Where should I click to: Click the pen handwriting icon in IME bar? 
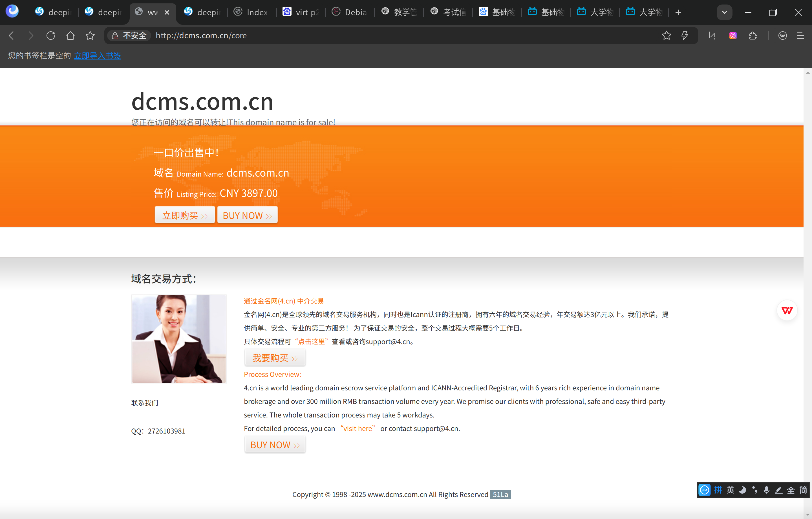pyautogui.click(x=779, y=490)
